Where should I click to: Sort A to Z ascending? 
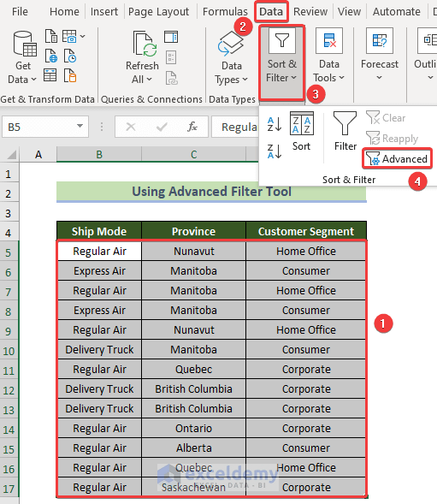(275, 124)
